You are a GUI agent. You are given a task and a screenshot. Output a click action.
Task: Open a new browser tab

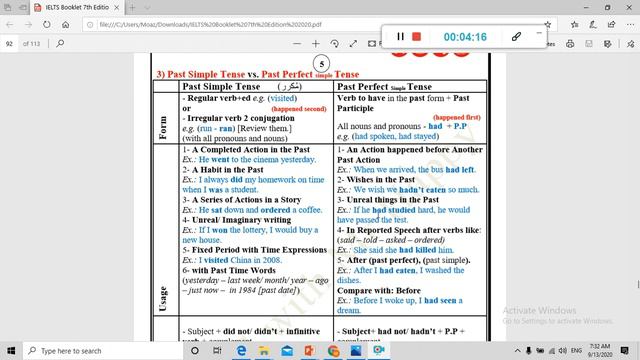[132, 7]
